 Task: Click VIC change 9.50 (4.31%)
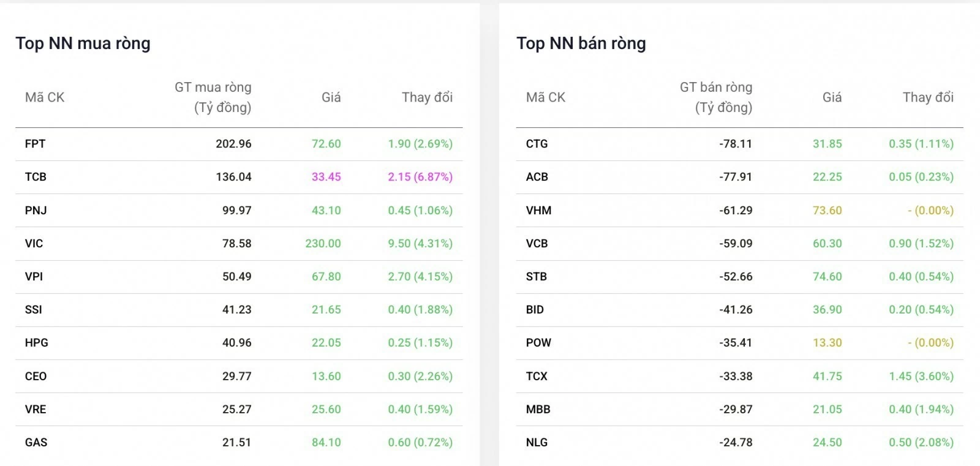(420, 244)
